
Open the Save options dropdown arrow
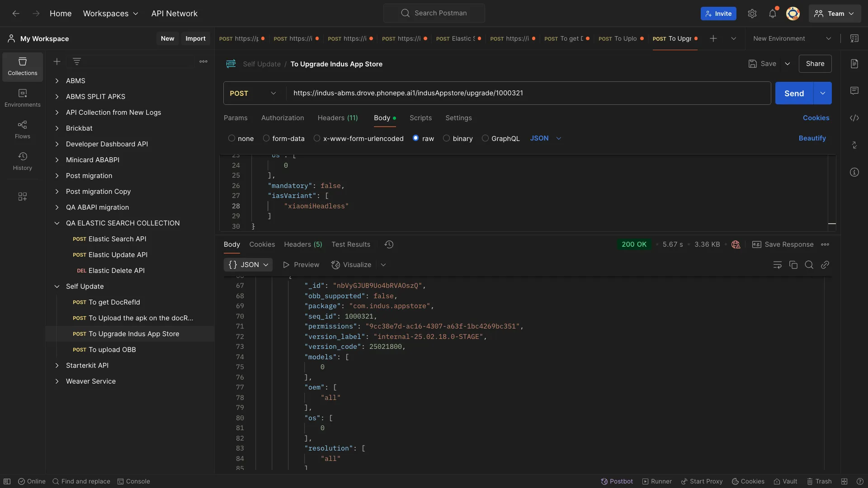(788, 64)
